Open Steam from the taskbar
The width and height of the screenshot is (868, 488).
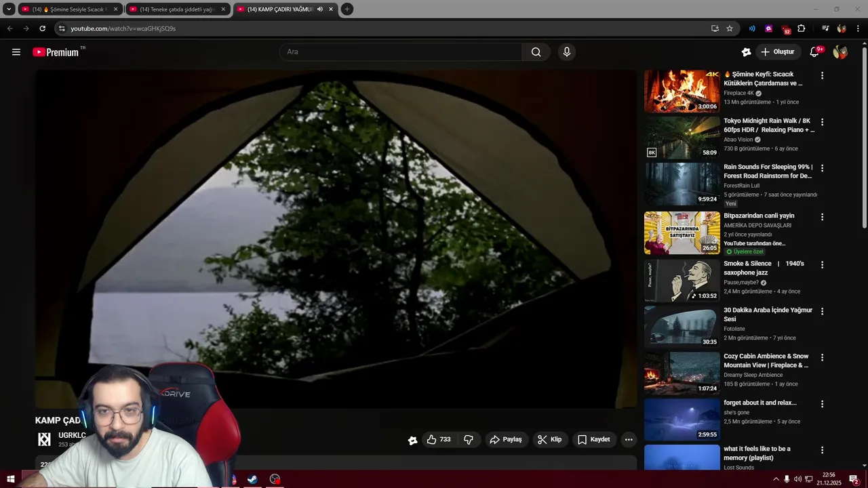(x=252, y=479)
